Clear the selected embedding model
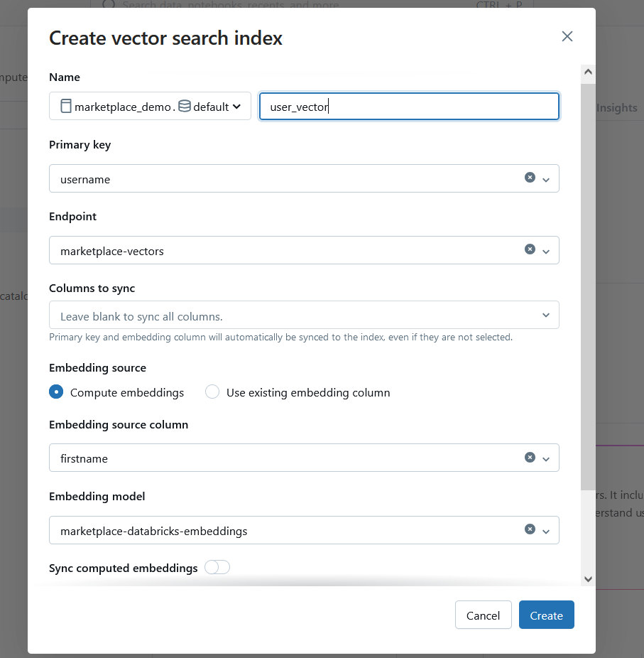 point(530,529)
